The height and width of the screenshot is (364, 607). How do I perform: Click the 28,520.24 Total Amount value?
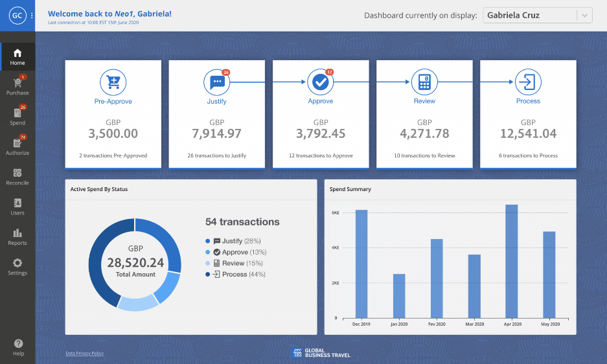pyautogui.click(x=135, y=262)
